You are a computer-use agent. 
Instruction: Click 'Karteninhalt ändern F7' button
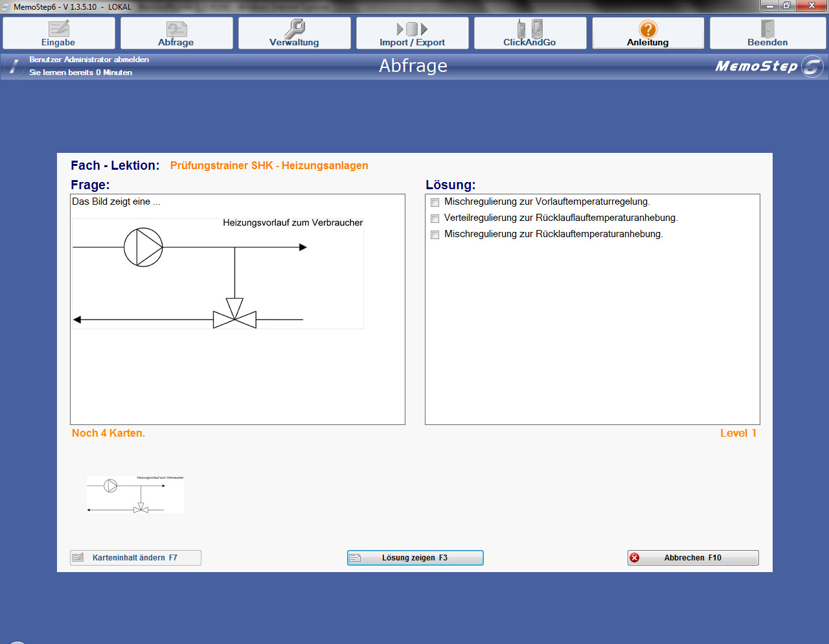coord(135,558)
